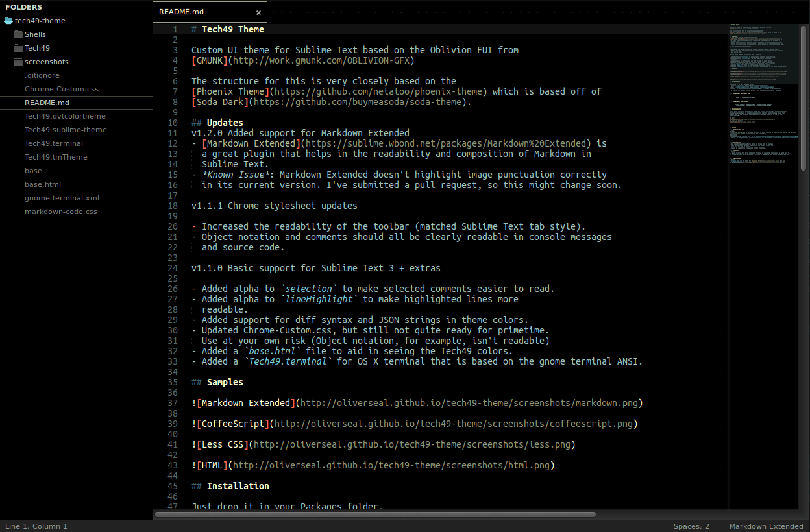Click the tech49-theme root folder icon

point(8,21)
